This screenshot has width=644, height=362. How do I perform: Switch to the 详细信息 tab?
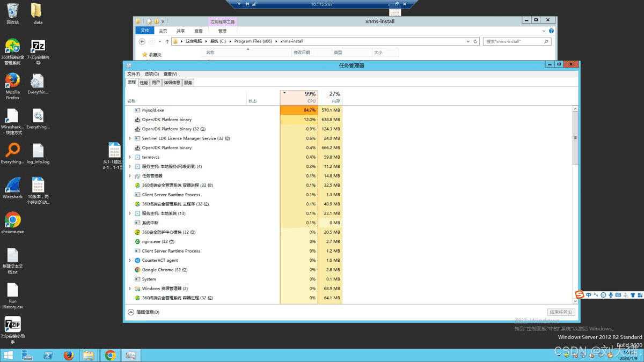tap(172, 83)
